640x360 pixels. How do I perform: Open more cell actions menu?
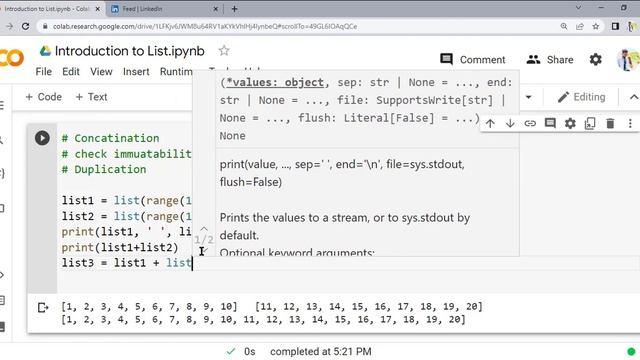click(x=630, y=123)
